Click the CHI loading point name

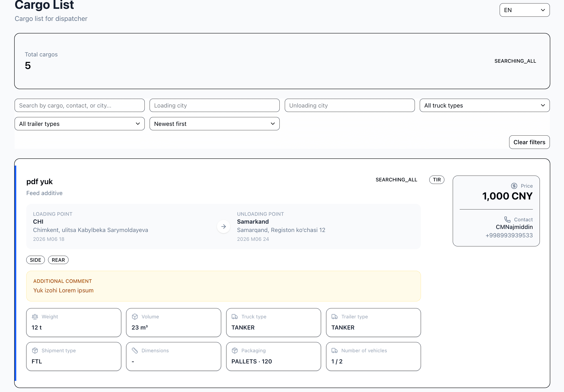click(38, 222)
